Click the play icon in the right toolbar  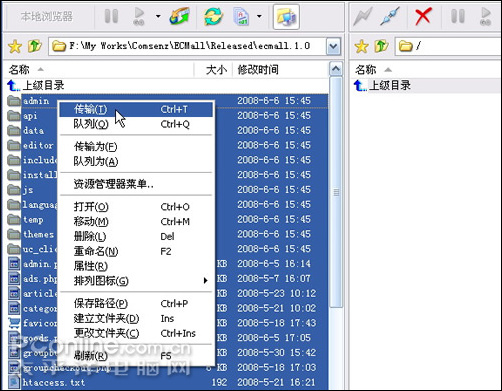tap(486, 16)
